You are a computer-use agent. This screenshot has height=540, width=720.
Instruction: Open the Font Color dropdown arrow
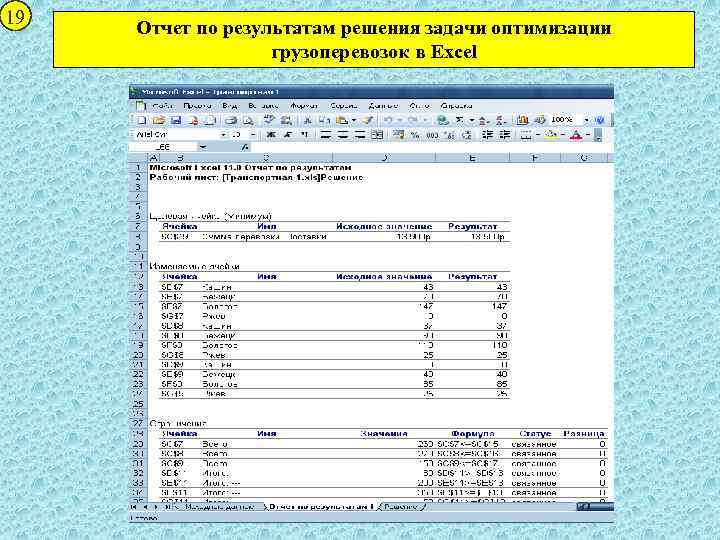[588, 135]
